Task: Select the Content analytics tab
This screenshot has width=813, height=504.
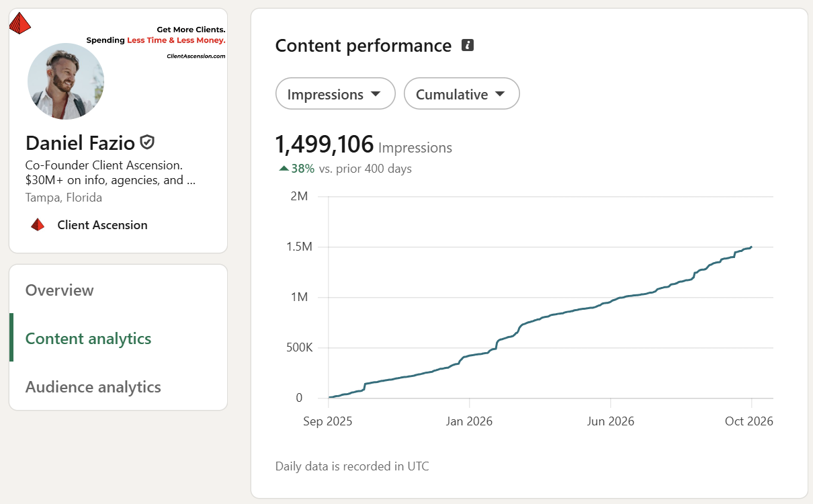Action: point(89,339)
